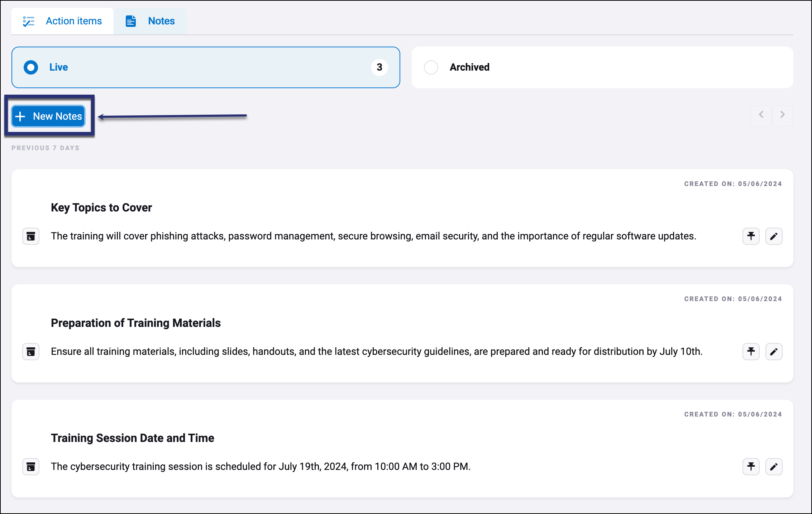The width and height of the screenshot is (812, 514).
Task: Edit the Key Topics to Cover note
Action: tap(774, 236)
